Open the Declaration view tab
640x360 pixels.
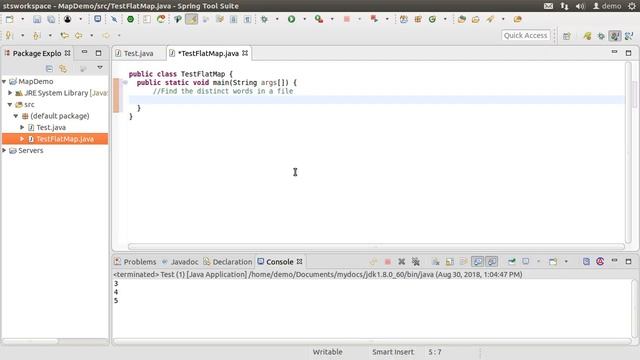(x=228, y=262)
